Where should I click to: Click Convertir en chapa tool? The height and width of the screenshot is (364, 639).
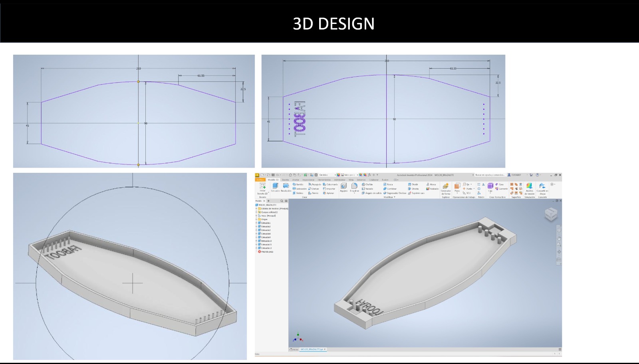tap(542, 189)
